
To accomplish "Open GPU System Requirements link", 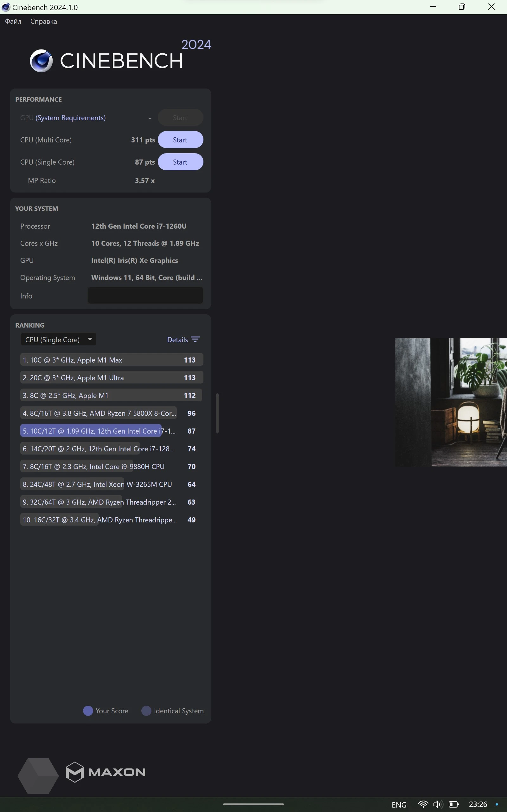I will click(x=70, y=118).
